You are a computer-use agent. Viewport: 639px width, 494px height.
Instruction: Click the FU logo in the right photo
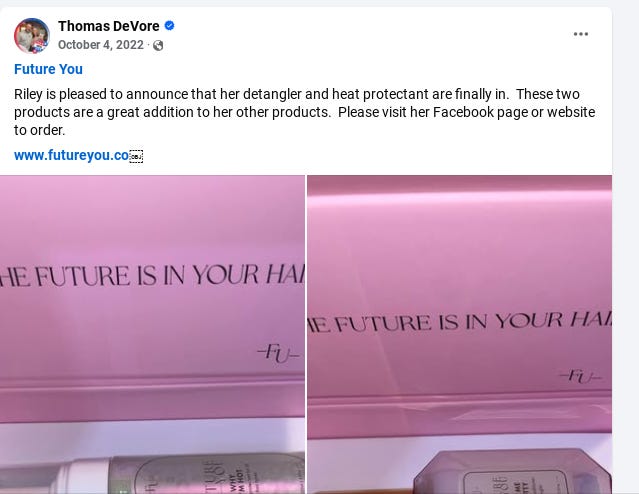click(x=580, y=376)
